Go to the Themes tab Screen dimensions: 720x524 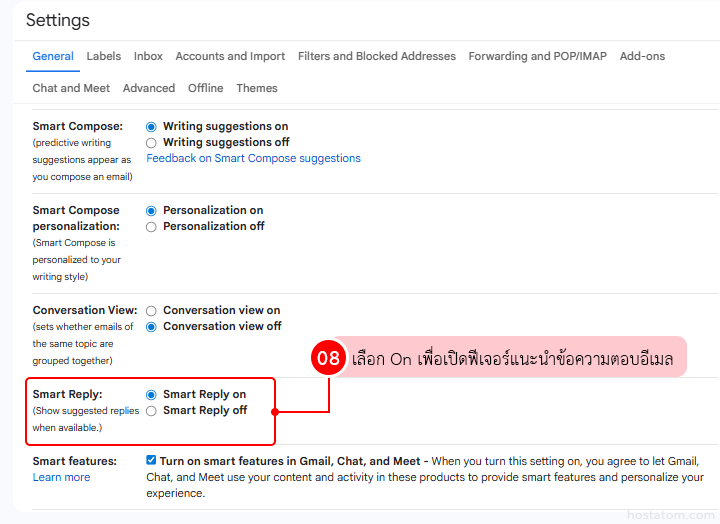point(257,88)
